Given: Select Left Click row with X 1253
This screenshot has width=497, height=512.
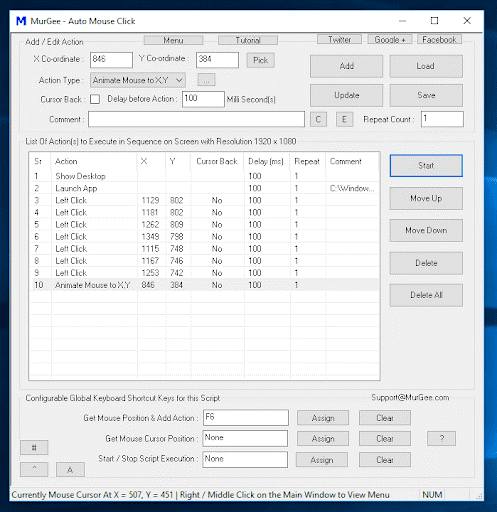Looking at the screenshot, I should click(x=204, y=273).
